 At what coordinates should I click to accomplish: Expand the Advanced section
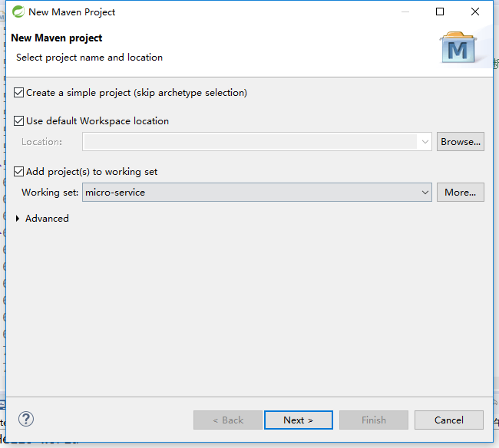click(x=18, y=219)
